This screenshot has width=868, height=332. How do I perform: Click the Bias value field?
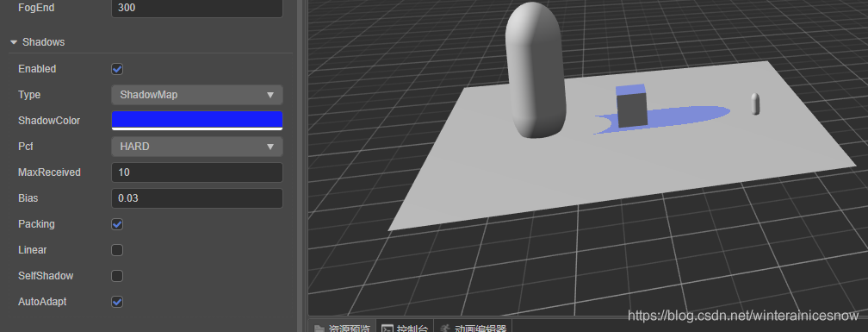[197, 198]
